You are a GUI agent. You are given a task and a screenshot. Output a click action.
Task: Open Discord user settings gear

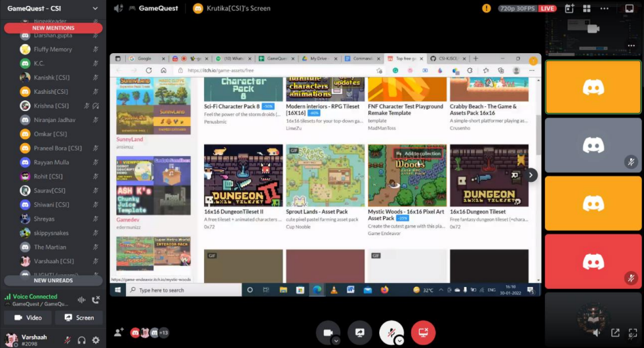(x=96, y=340)
